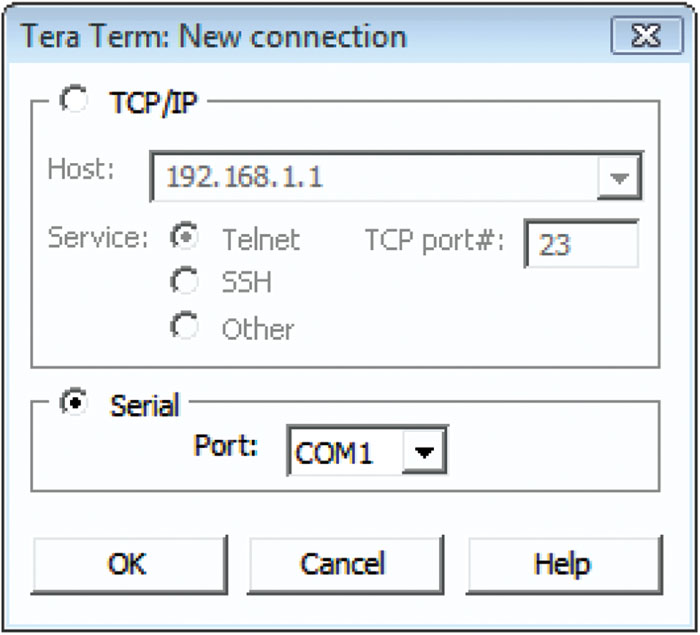
Task: Click the Service: label
Action: point(98,238)
